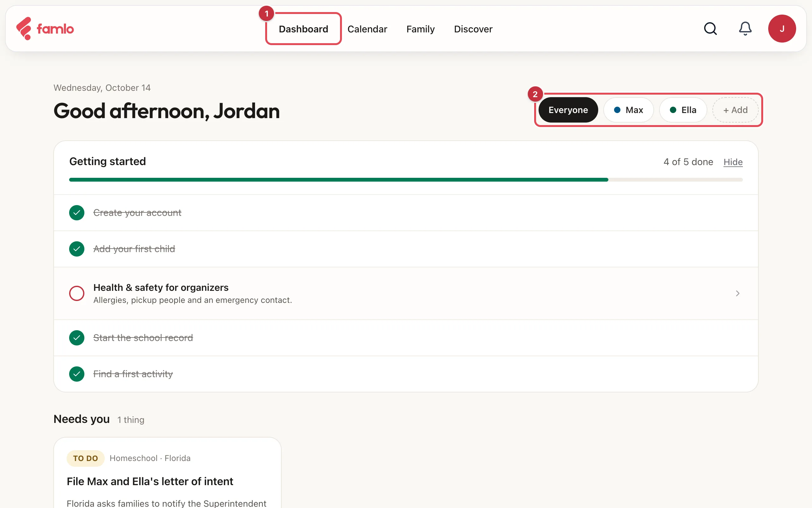Click Find a first activity text
The width and height of the screenshot is (812, 508).
coord(133,374)
